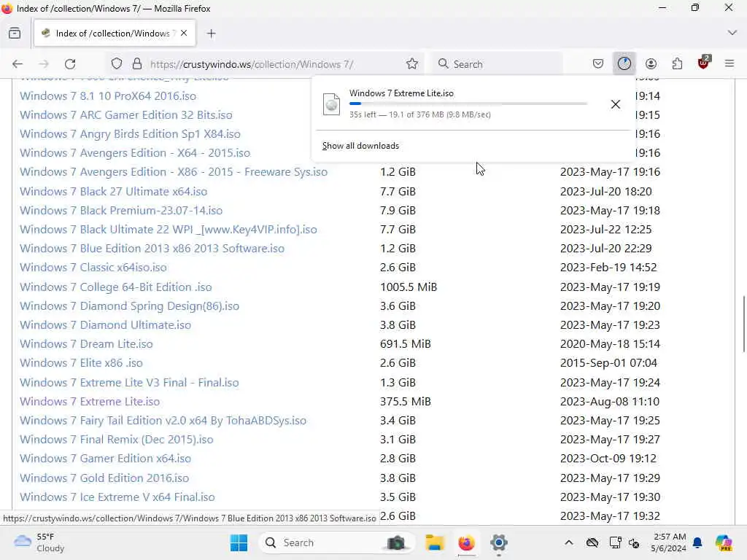Open Windows 7 Avengers Edition X64 link

135,153
